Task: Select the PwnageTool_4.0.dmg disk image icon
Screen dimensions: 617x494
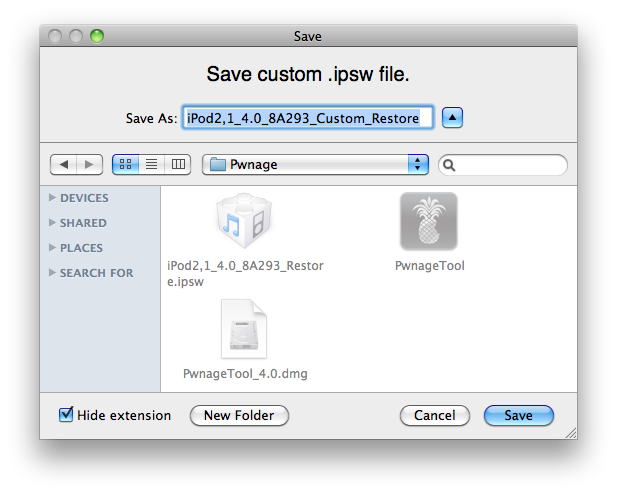Action: tap(244, 331)
